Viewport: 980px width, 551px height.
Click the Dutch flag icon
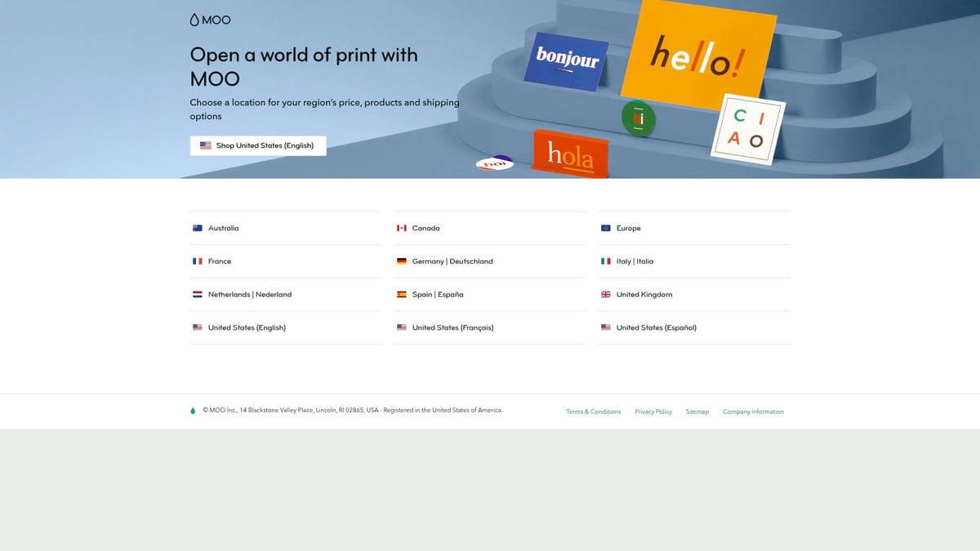point(197,294)
